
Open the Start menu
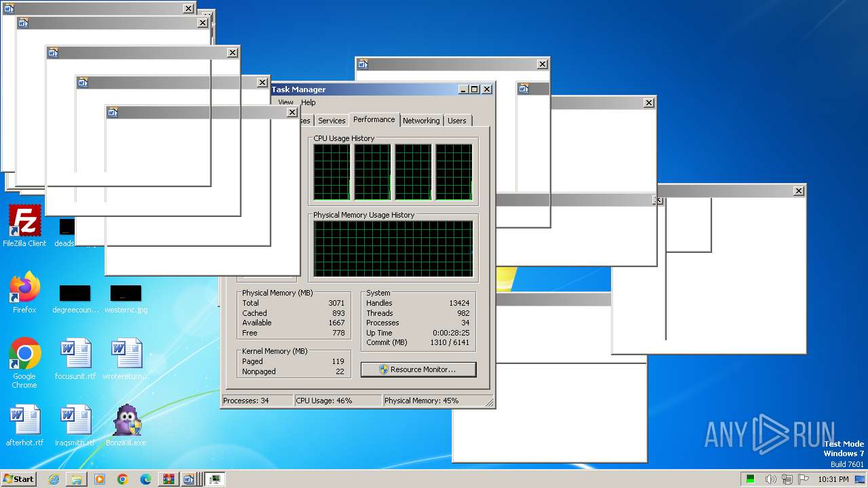[18, 479]
